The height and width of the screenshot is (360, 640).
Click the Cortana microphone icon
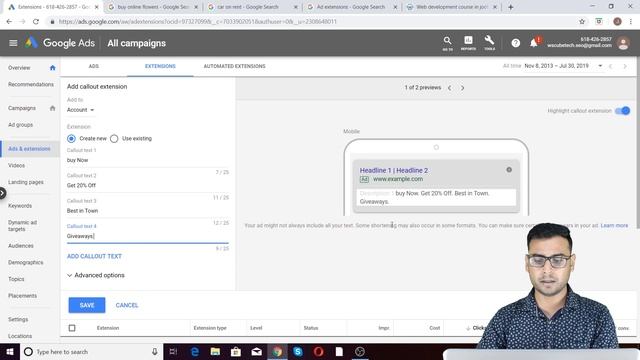(155, 351)
